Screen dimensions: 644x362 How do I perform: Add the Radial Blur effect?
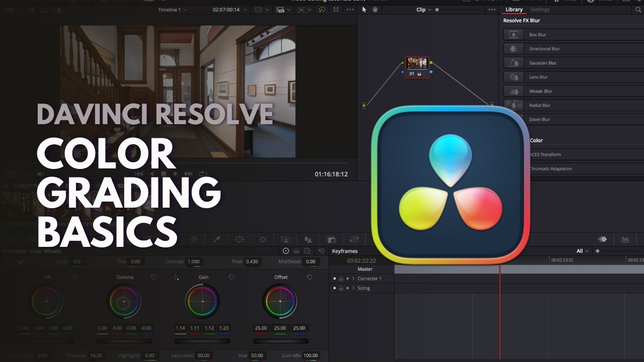click(574, 105)
